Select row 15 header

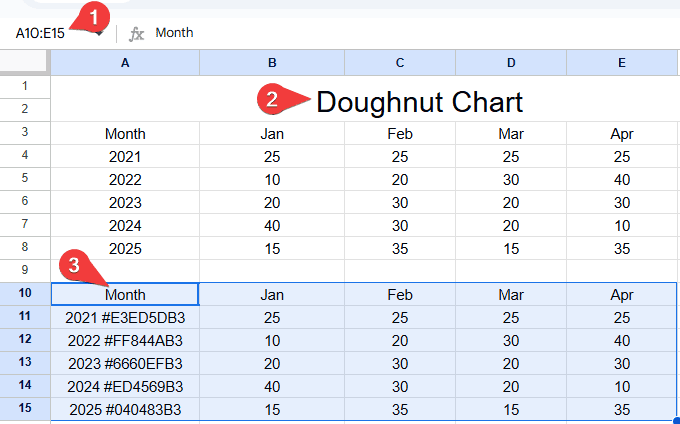coord(25,409)
